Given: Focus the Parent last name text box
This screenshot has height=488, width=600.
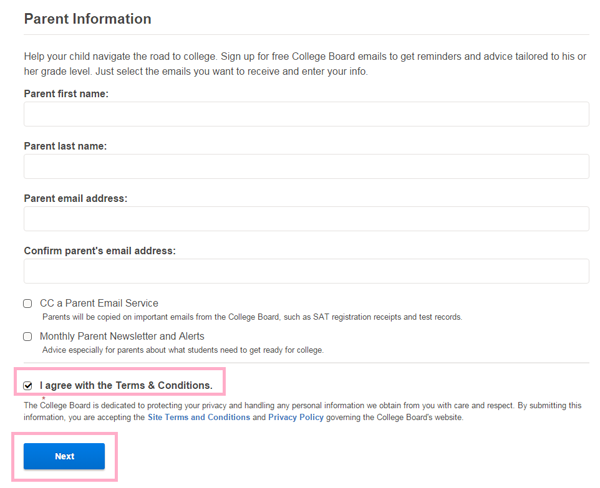Looking at the screenshot, I should point(306,166).
